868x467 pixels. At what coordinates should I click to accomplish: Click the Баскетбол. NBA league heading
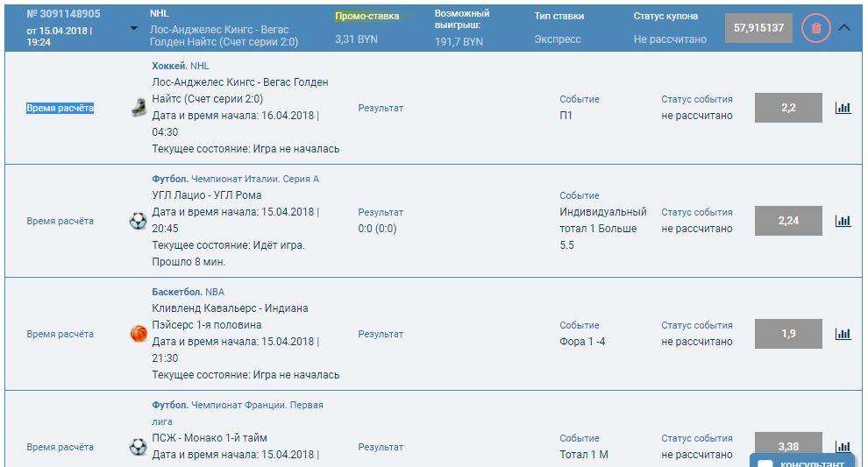(x=189, y=292)
